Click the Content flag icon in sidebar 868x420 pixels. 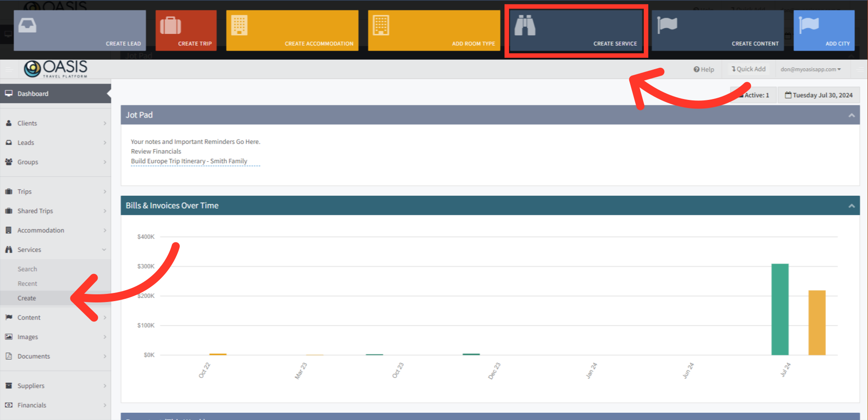9,317
